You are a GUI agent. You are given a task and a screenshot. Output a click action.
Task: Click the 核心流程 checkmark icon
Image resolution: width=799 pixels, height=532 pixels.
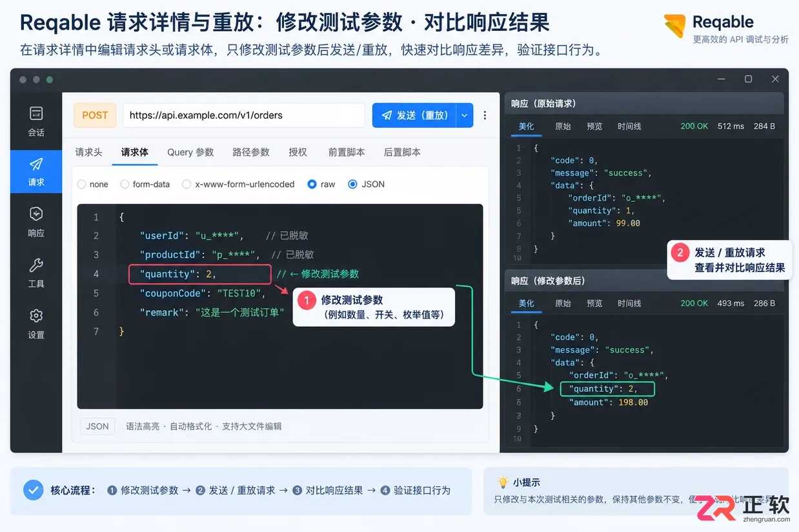point(34,490)
